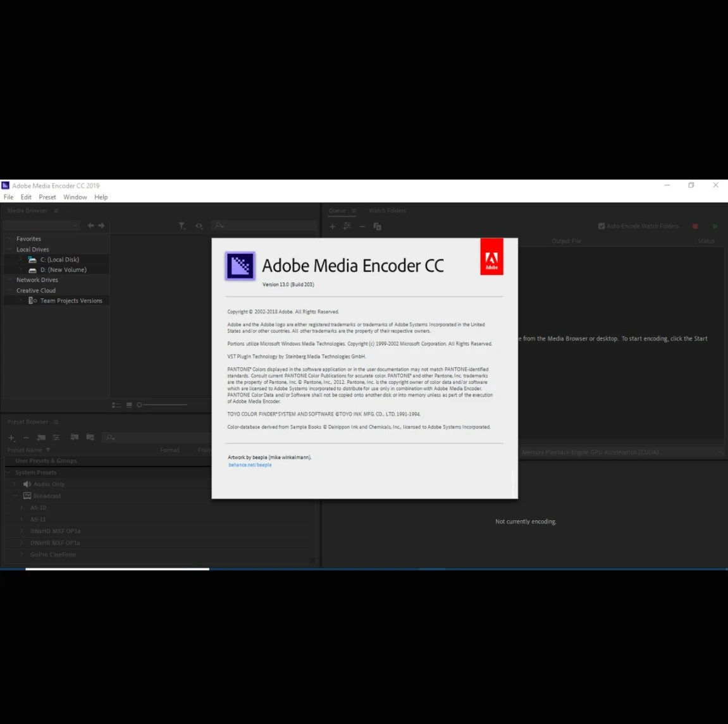Switch Media Browser to thumbnail view
This screenshot has height=724, width=728.
[129, 405]
